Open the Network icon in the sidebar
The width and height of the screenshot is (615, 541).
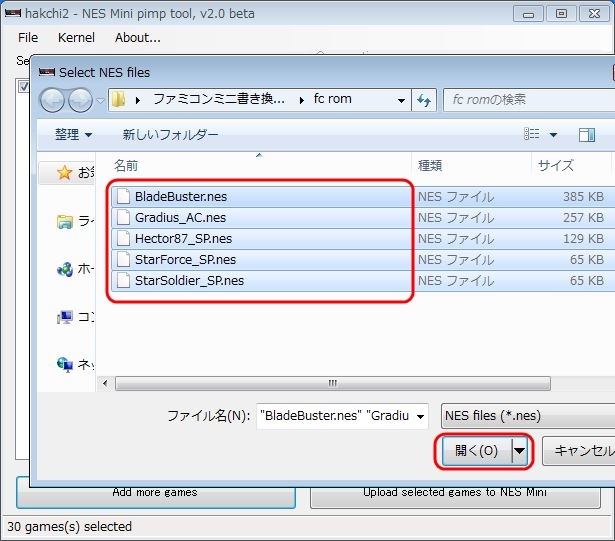tap(65, 364)
